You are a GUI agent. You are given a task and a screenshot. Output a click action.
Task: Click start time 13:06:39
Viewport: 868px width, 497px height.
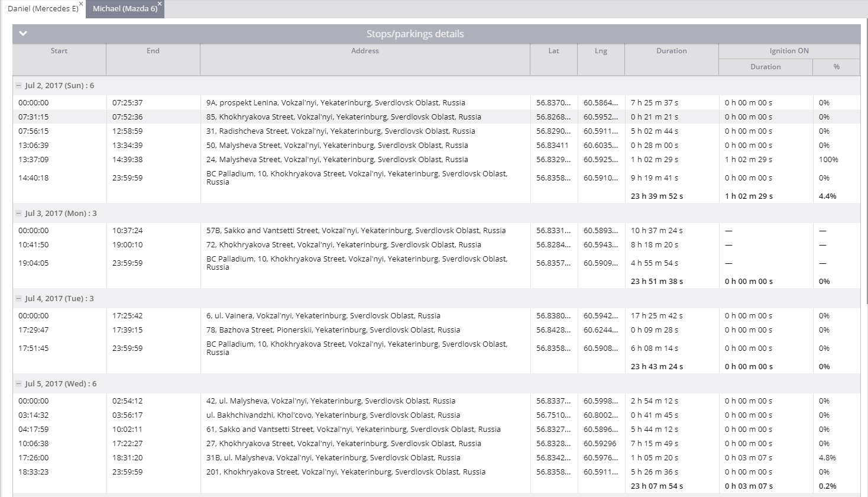point(34,146)
